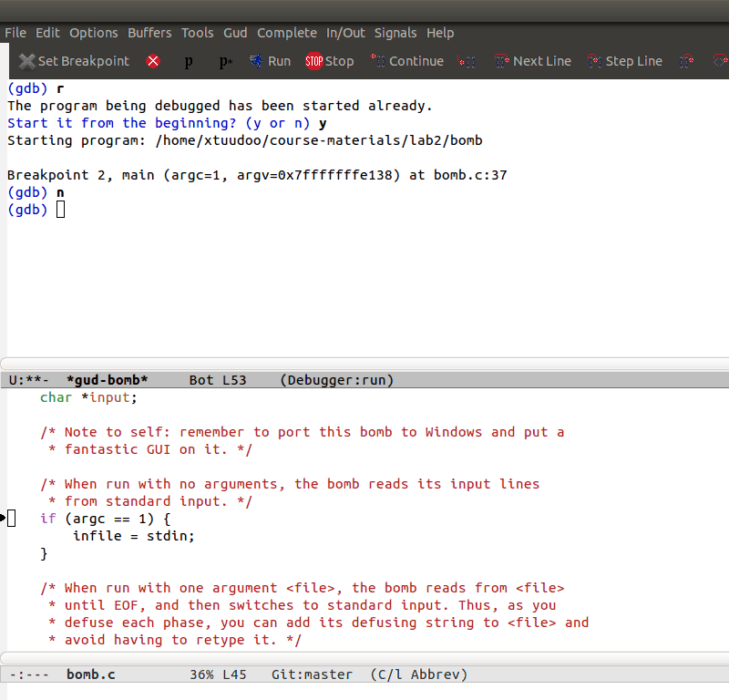Click the 'Starting program:' path line

(245, 140)
